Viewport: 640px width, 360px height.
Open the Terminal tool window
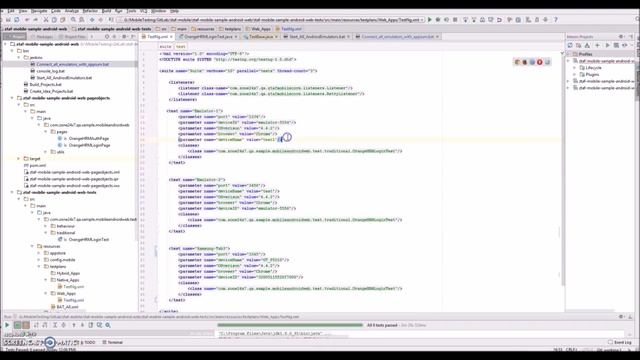click(113, 342)
